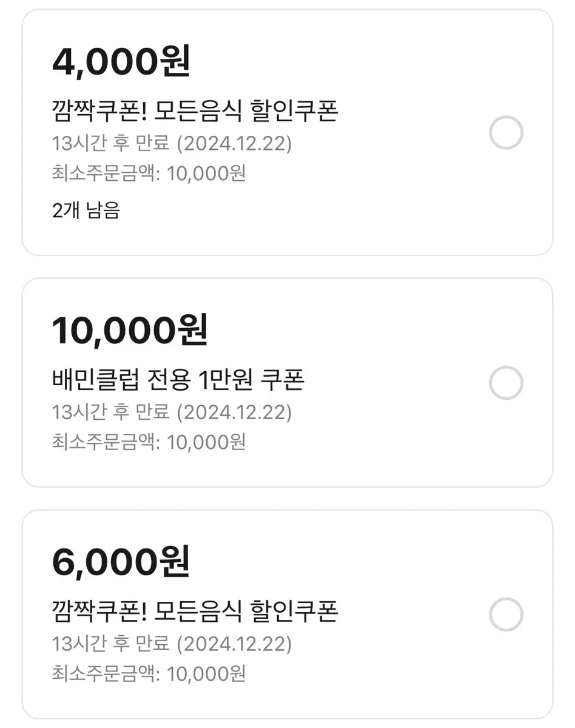This screenshot has width=575, height=728.
Task: Tap the 10,000원 amount heading
Action: click(x=130, y=330)
